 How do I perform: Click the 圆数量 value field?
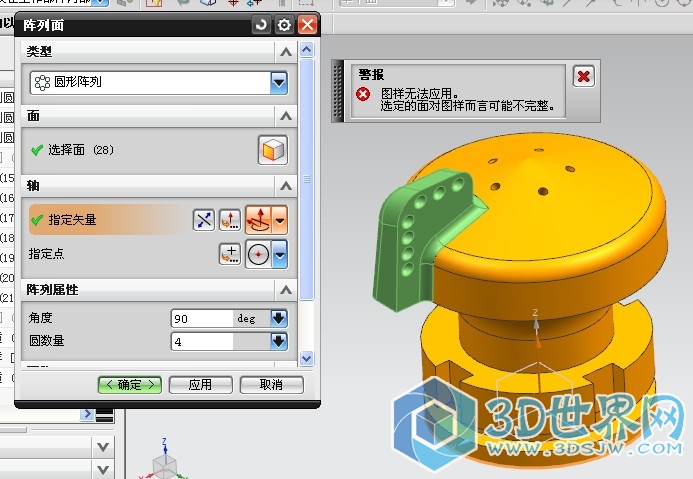pyautogui.click(x=202, y=342)
